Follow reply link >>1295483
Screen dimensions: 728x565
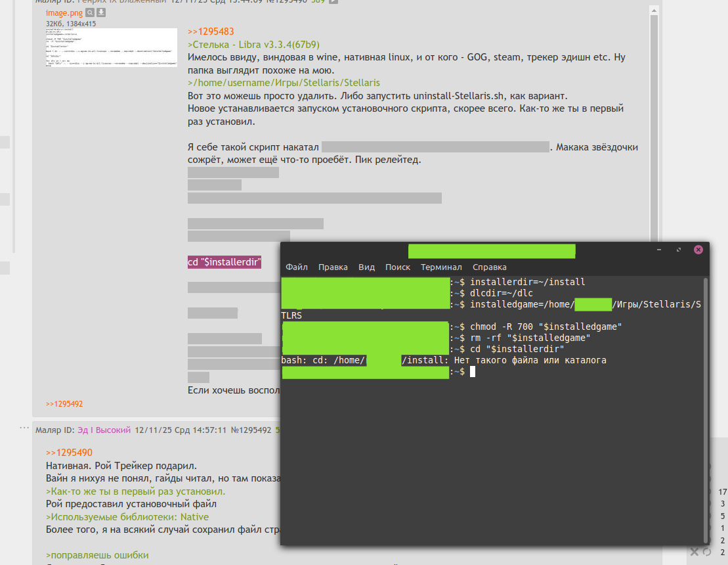pyautogui.click(x=211, y=32)
